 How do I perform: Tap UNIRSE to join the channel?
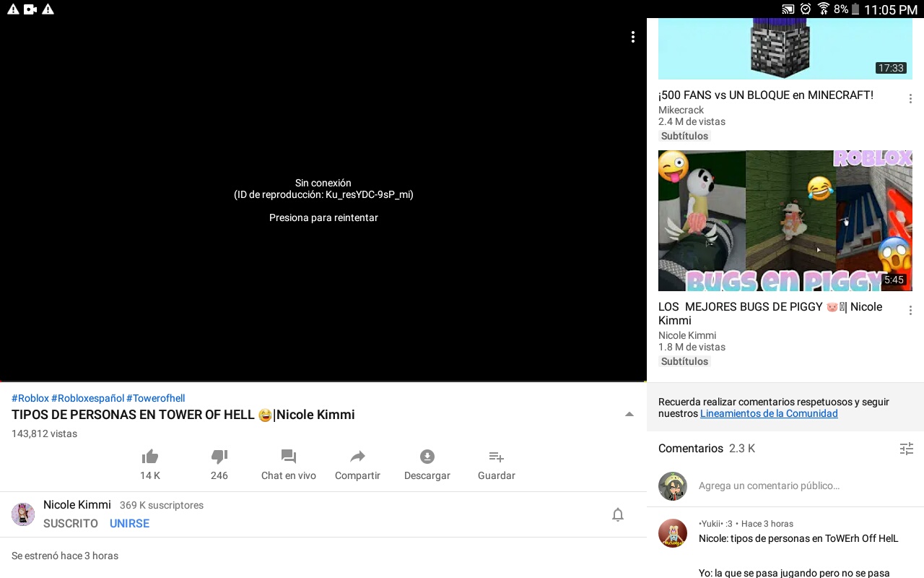coord(130,524)
